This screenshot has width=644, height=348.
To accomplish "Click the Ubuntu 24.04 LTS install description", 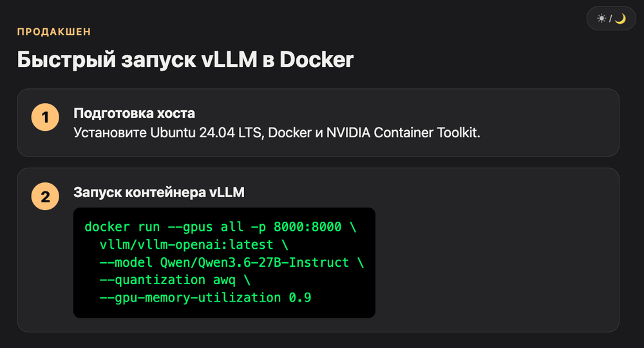I will click(x=277, y=133).
